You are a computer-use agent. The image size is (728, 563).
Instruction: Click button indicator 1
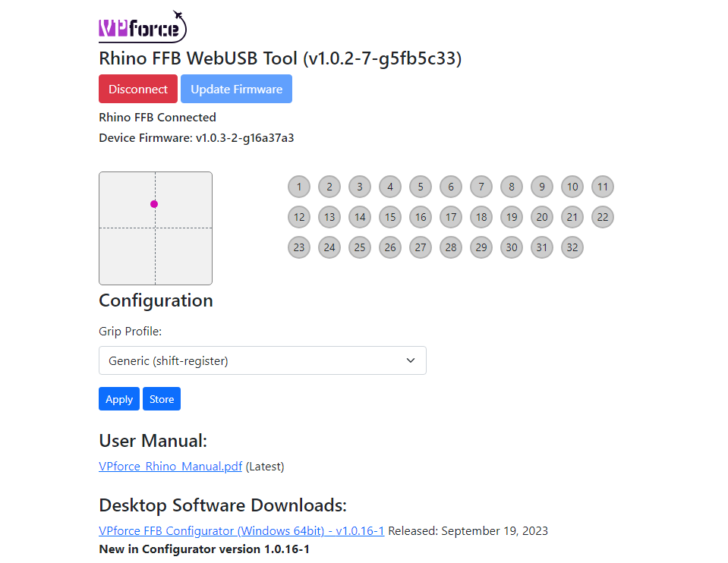[x=299, y=187]
